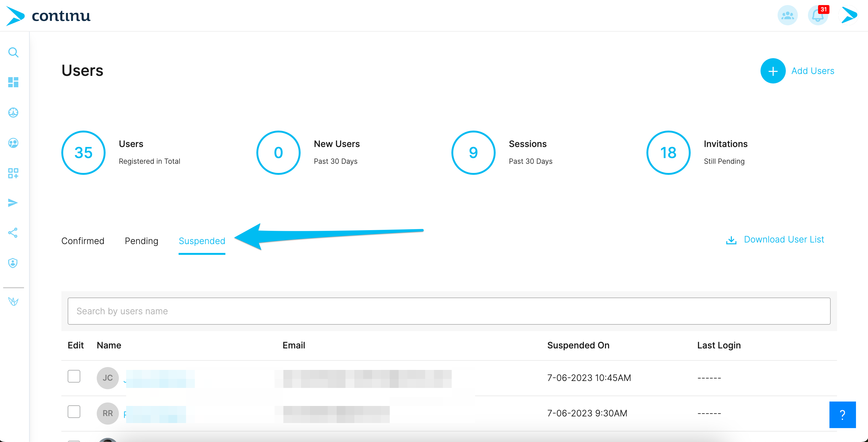The width and height of the screenshot is (868, 442).
Task: Open the share nodes icon in sidebar
Action: (x=13, y=233)
